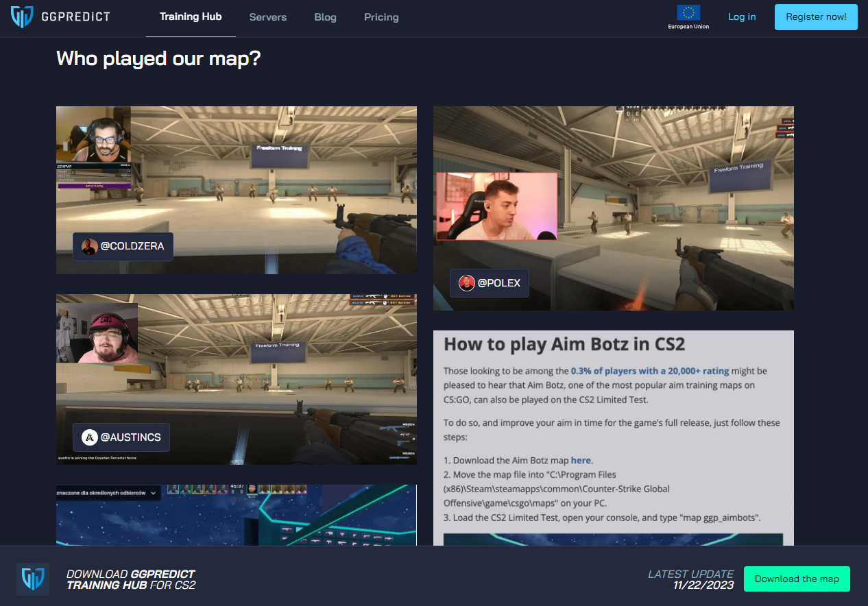The height and width of the screenshot is (606, 868).
Task: Click the GGPredict shield icon in the bottom bar
Action: [x=33, y=579]
